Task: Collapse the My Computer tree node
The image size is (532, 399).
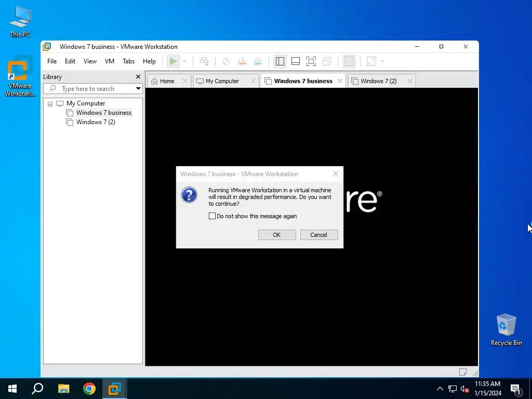Action: click(x=50, y=104)
